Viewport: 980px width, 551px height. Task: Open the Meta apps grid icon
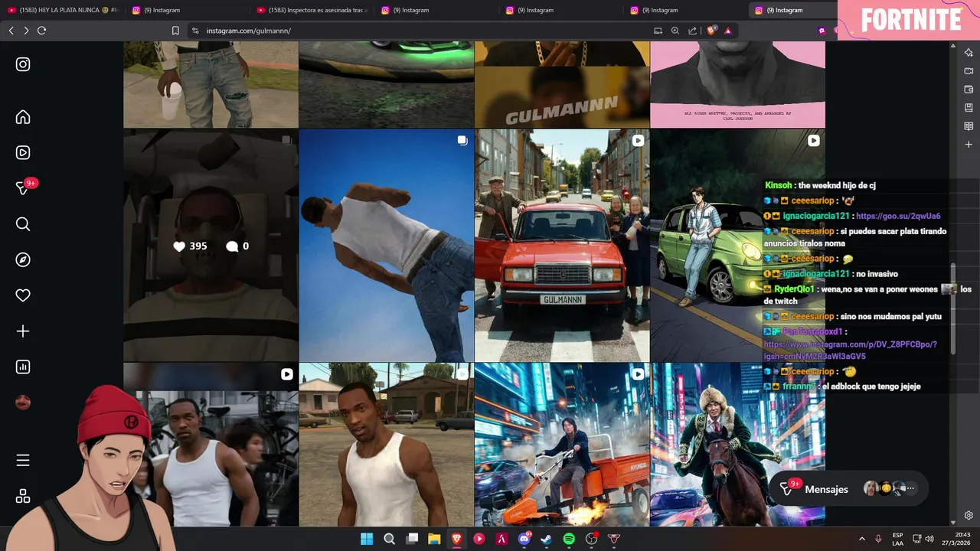(23, 496)
